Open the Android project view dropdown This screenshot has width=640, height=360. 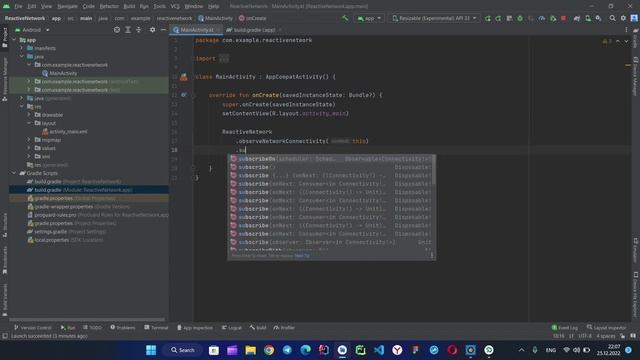tap(32, 30)
